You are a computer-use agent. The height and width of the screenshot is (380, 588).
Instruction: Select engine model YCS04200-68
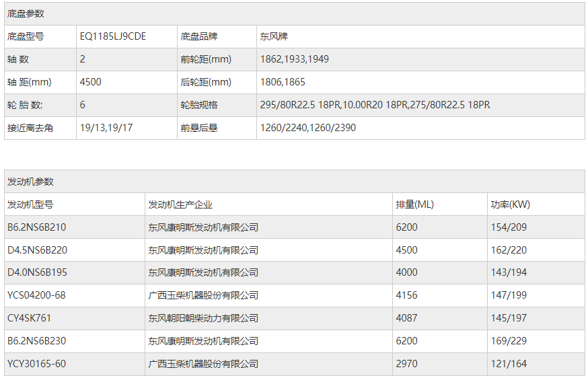pos(37,295)
